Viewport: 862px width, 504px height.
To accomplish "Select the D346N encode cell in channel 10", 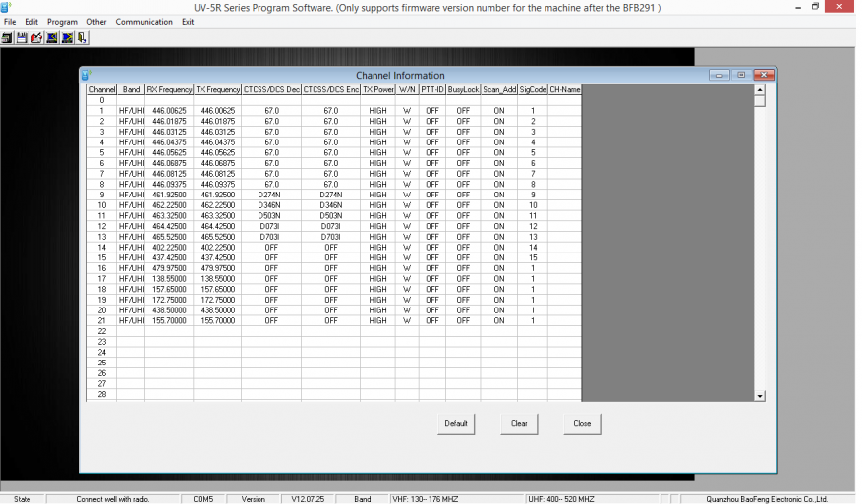I will pyautogui.click(x=331, y=205).
